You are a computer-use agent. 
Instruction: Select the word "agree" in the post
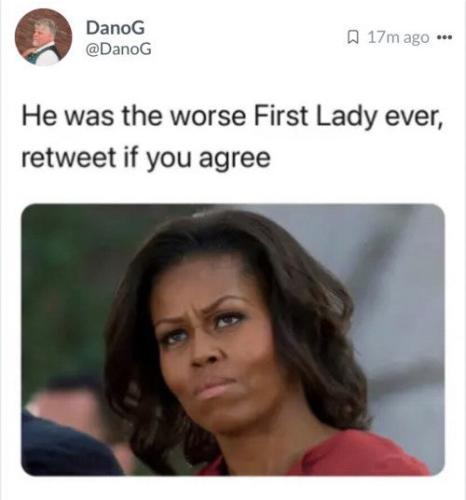[x=234, y=159]
